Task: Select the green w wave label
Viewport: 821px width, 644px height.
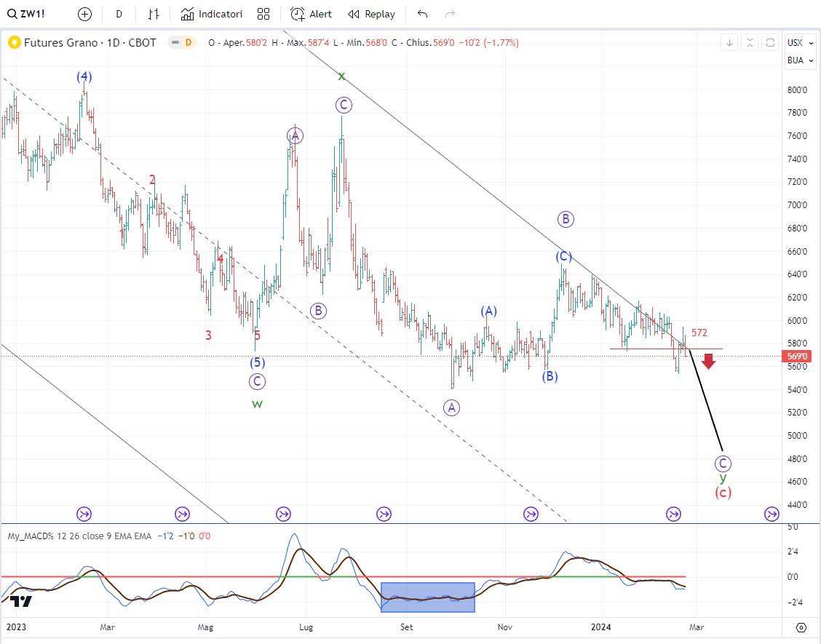Action: [x=257, y=404]
